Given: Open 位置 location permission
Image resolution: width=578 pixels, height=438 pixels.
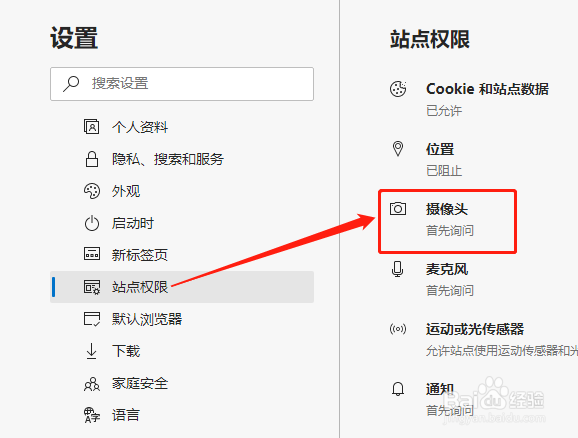Looking at the screenshot, I should [440, 149].
